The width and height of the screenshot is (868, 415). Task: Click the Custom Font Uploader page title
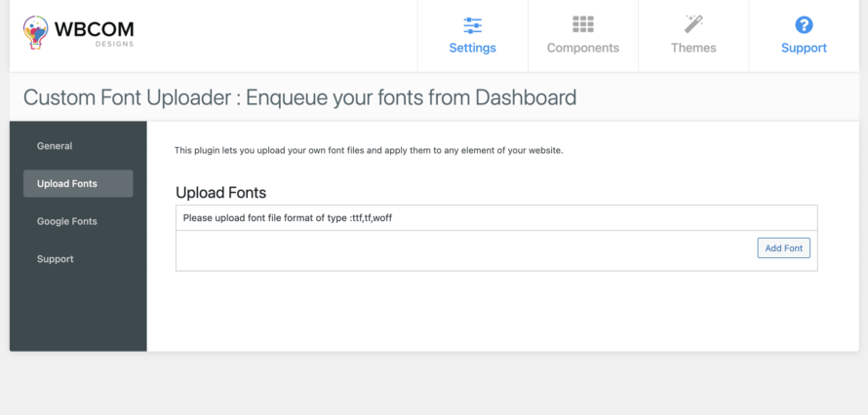coord(299,97)
